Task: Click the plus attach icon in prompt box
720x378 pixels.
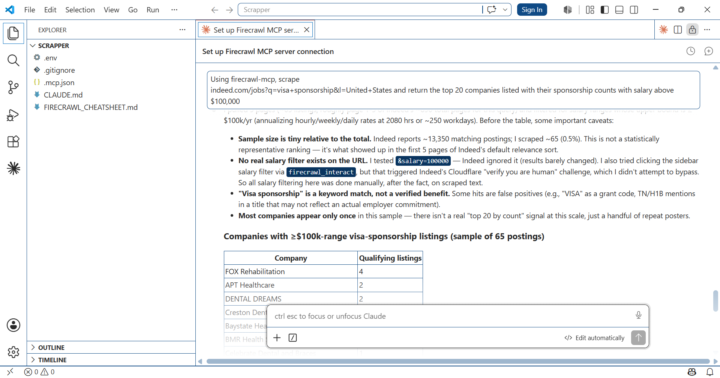Action: tap(277, 338)
